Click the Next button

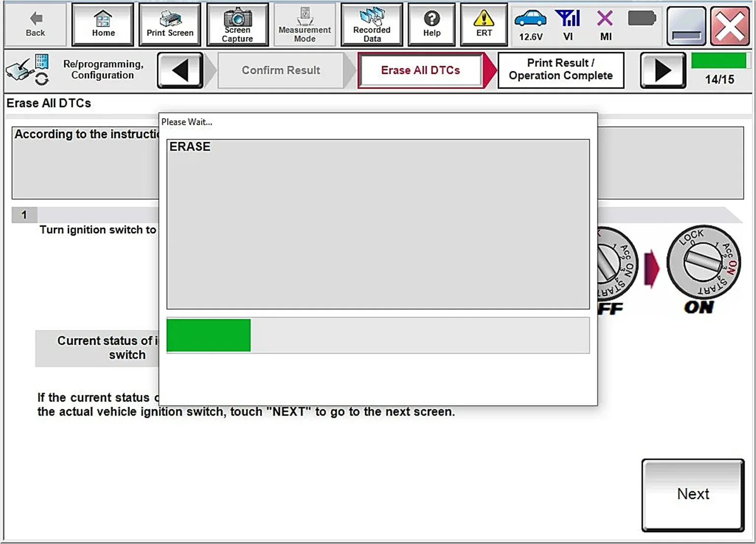(x=693, y=495)
